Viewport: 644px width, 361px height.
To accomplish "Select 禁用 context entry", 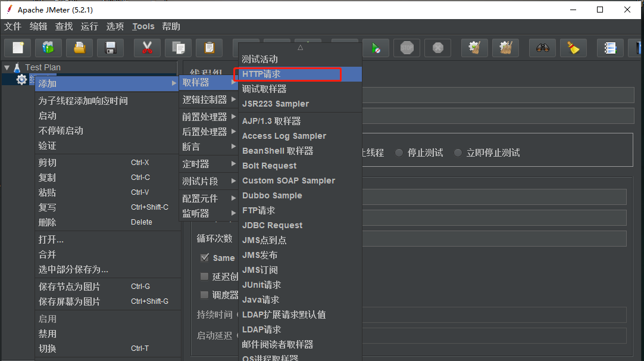I will 107,334.
